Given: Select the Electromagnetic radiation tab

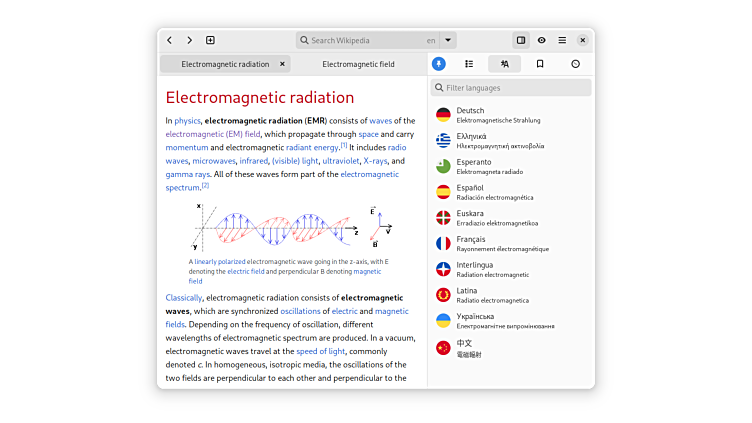Looking at the screenshot, I should tap(224, 64).
